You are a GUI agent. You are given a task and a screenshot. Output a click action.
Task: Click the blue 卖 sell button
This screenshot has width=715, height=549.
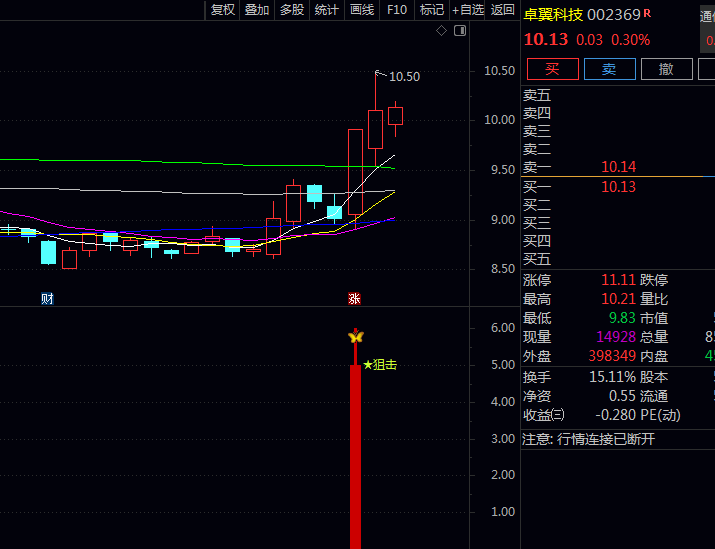[x=610, y=69]
